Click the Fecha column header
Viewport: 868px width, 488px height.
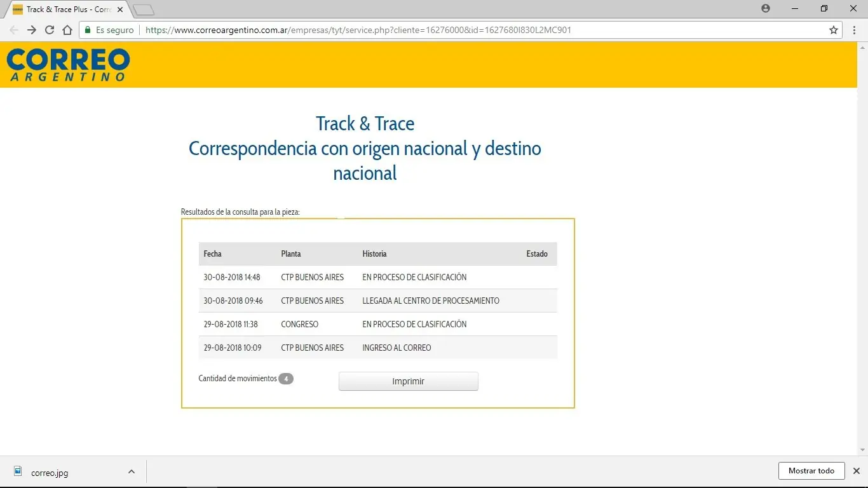[x=212, y=254]
